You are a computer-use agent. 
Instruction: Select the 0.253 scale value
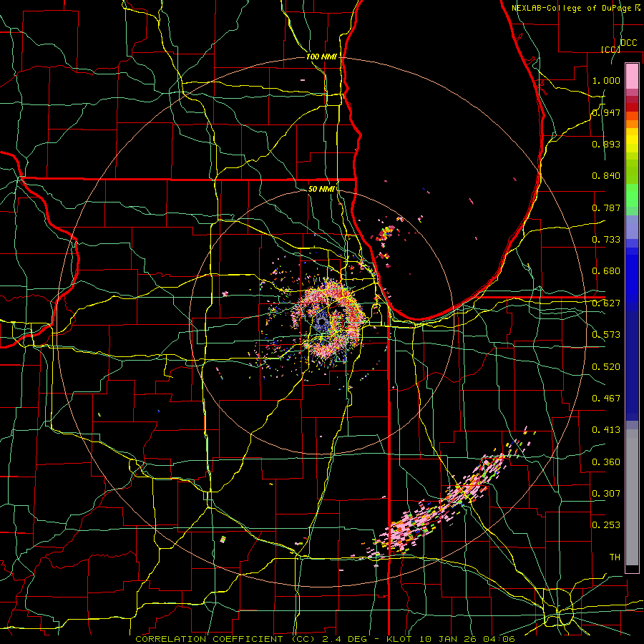[606, 525]
